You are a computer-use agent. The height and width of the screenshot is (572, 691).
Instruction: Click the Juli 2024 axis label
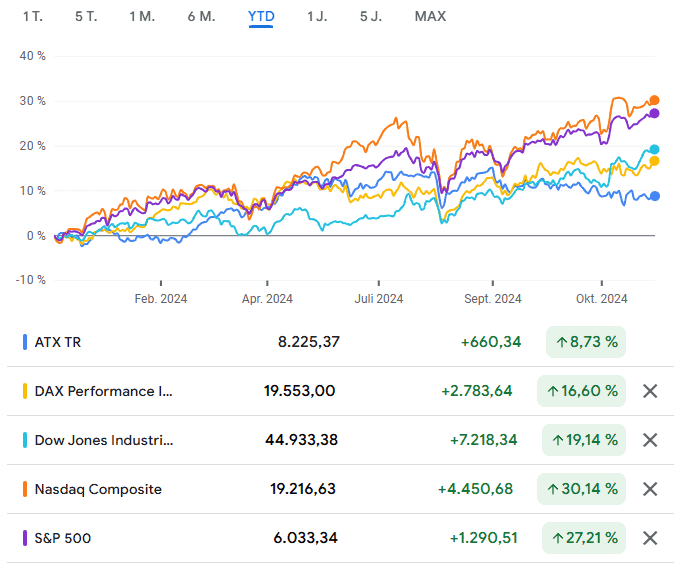379,299
